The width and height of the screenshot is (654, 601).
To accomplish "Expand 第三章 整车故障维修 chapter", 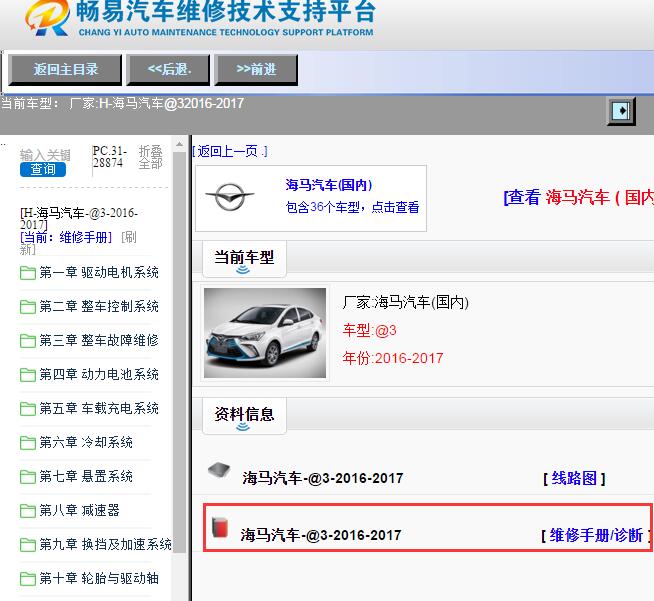I will coord(99,341).
